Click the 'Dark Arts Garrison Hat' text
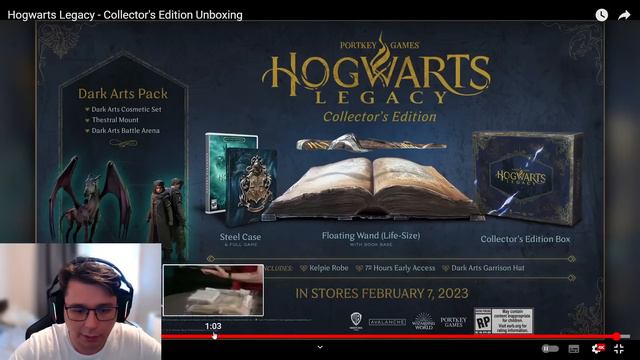This screenshot has height=360, width=640. coord(488,268)
